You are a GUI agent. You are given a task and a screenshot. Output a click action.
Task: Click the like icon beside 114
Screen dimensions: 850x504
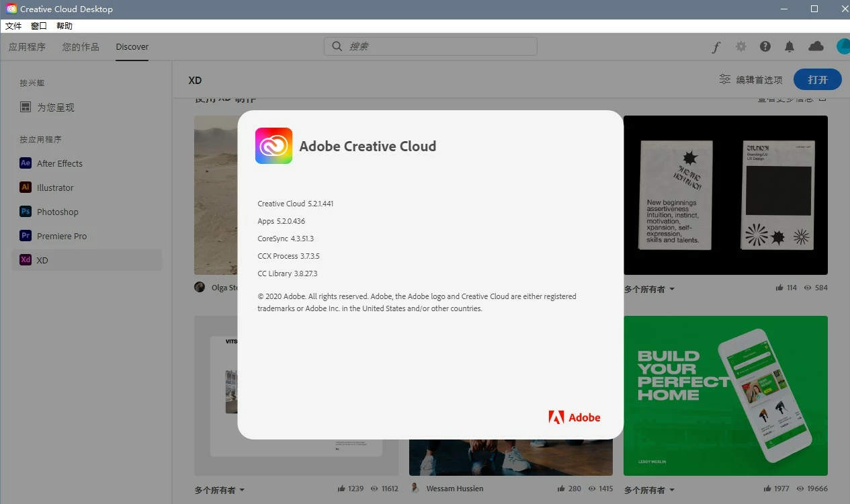pos(779,288)
